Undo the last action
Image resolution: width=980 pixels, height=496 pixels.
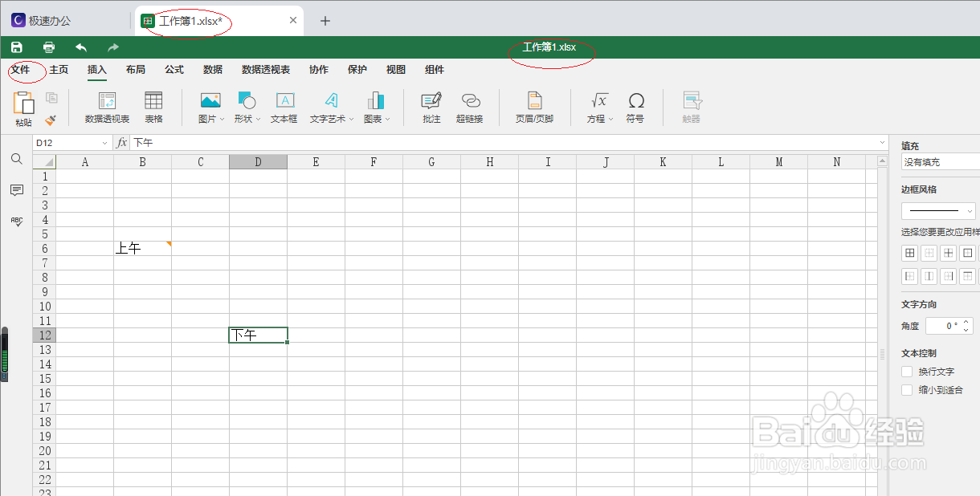[x=80, y=47]
